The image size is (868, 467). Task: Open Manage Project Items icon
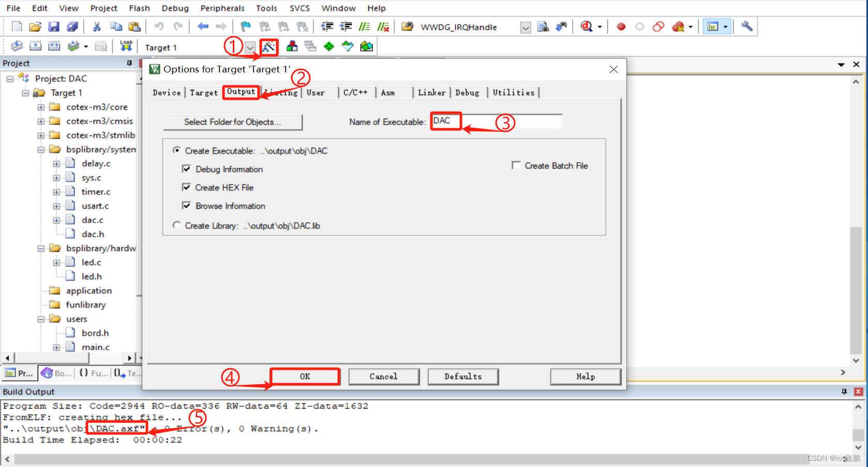[x=292, y=47]
